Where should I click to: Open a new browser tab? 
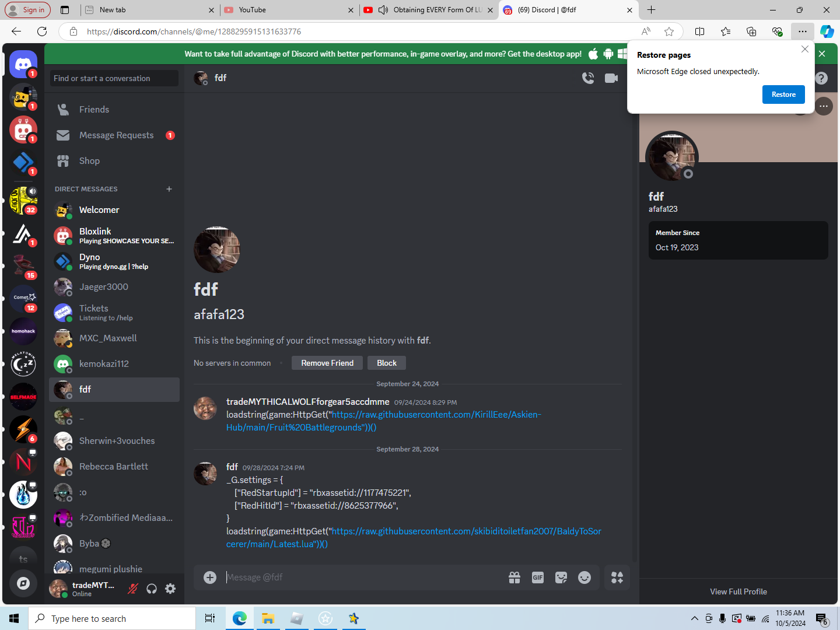[x=652, y=10]
